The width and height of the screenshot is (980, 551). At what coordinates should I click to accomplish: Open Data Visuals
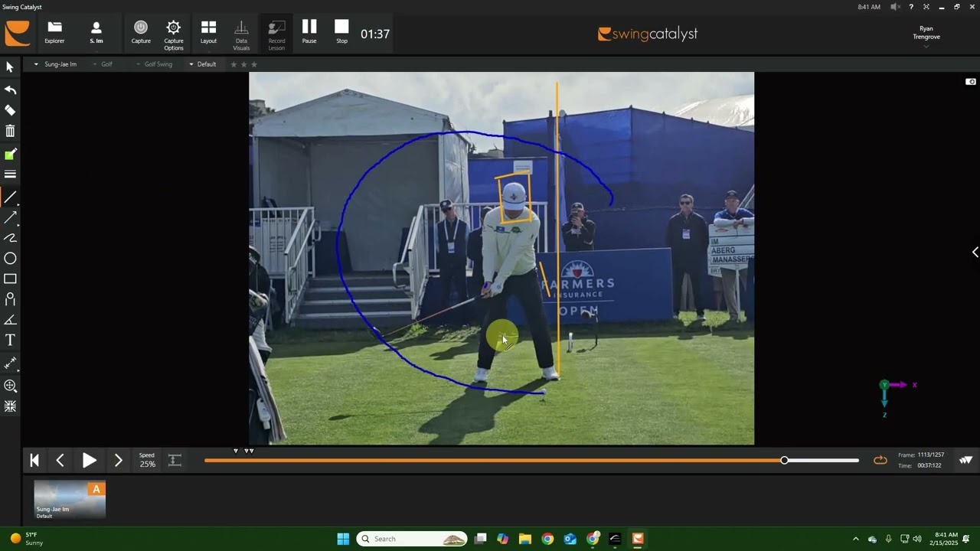[x=241, y=35]
